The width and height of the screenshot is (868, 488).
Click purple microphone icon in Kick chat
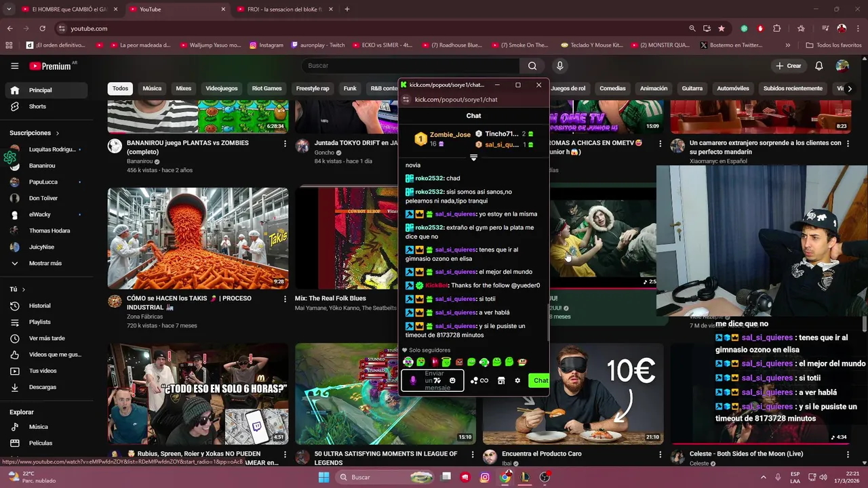[413, 380]
